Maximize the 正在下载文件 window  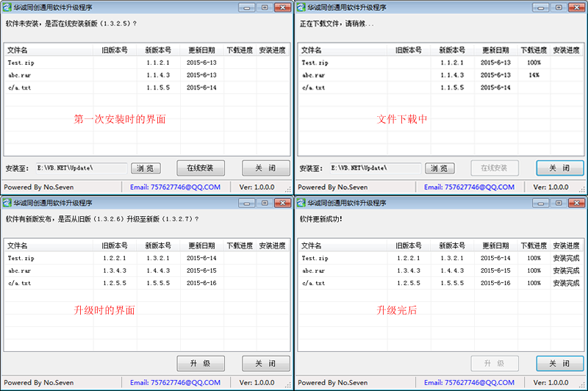(x=559, y=7)
